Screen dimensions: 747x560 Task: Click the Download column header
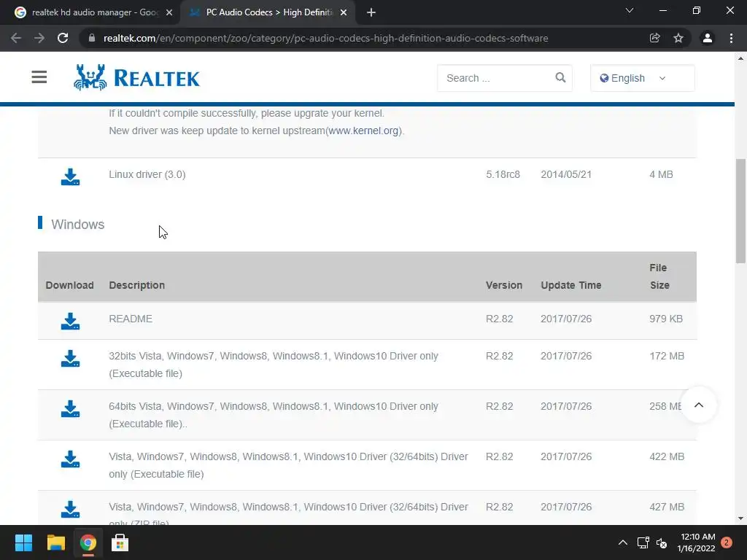pos(69,285)
